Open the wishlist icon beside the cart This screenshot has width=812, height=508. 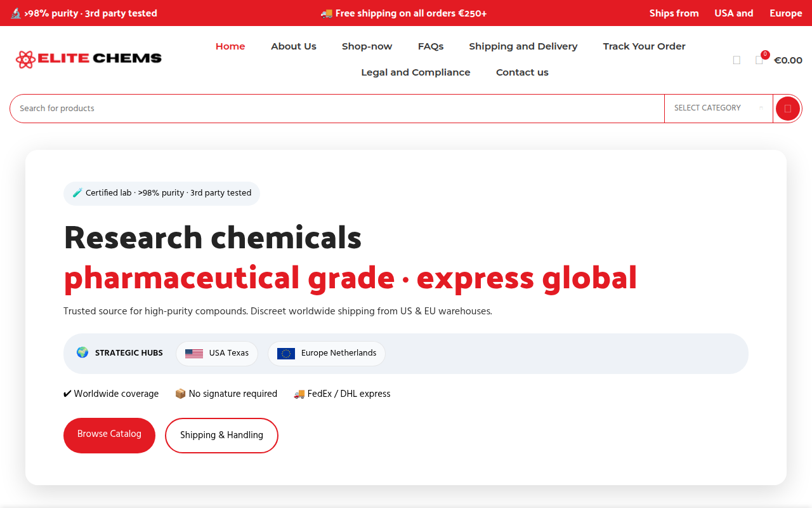coord(737,60)
